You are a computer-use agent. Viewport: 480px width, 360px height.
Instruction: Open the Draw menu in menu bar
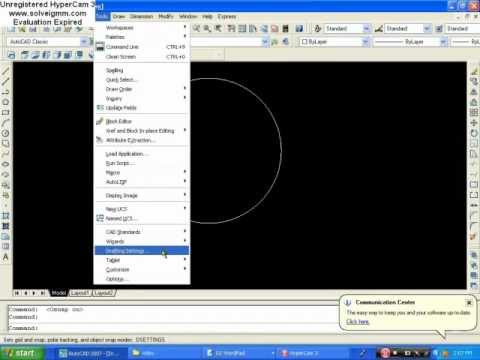(x=119, y=16)
